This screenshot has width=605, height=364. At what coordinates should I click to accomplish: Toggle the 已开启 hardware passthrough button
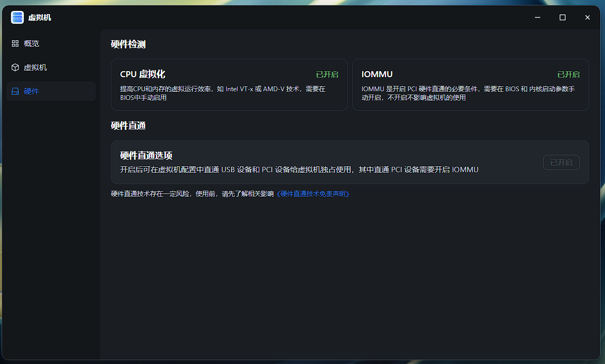(x=561, y=162)
